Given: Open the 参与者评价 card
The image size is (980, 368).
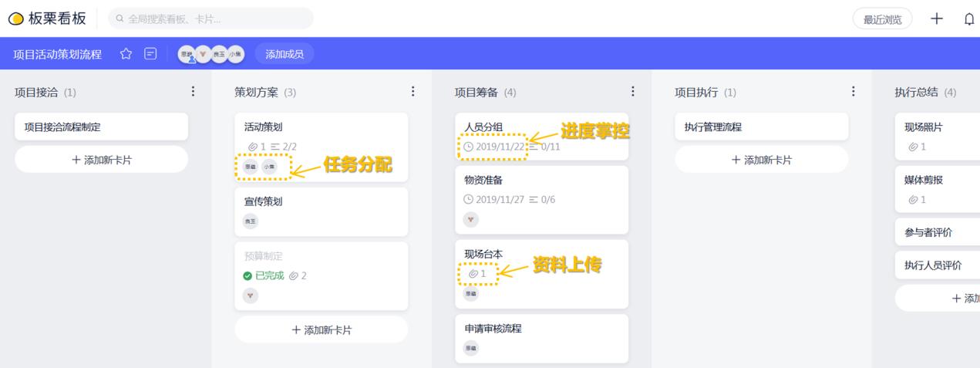Looking at the screenshot, I should pyautogui.click(x=938, y=233).
